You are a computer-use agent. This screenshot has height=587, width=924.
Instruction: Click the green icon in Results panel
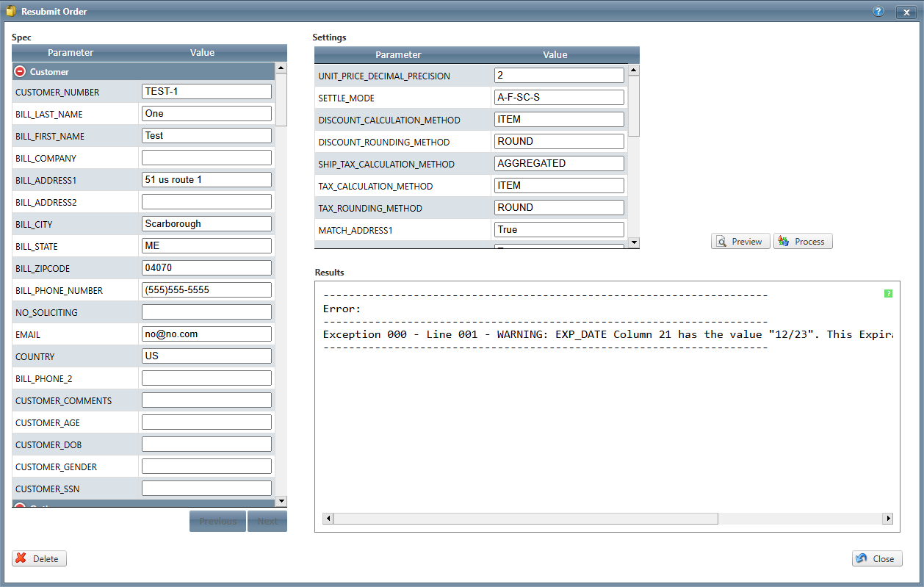click(888, 293)
